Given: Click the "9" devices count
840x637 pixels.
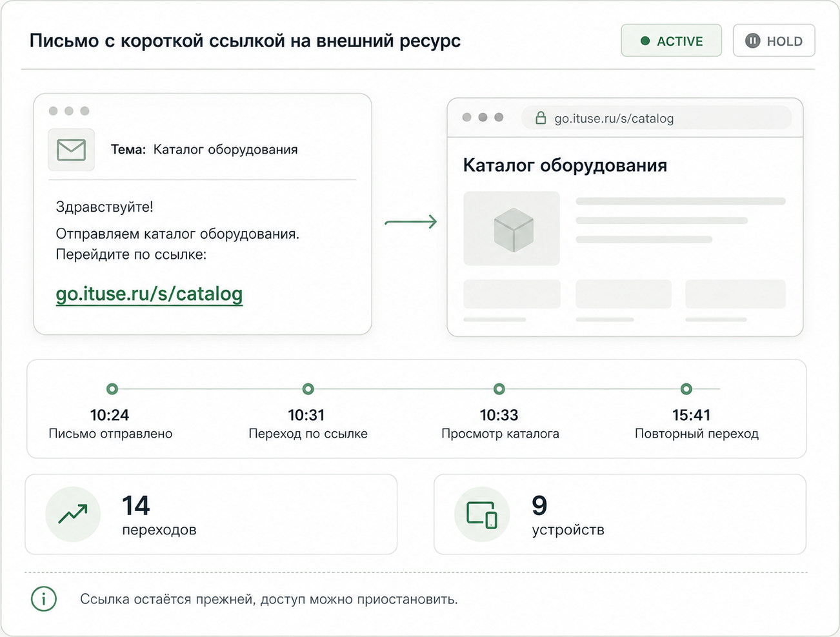Looking at the screenshot, I should [539, 505].
